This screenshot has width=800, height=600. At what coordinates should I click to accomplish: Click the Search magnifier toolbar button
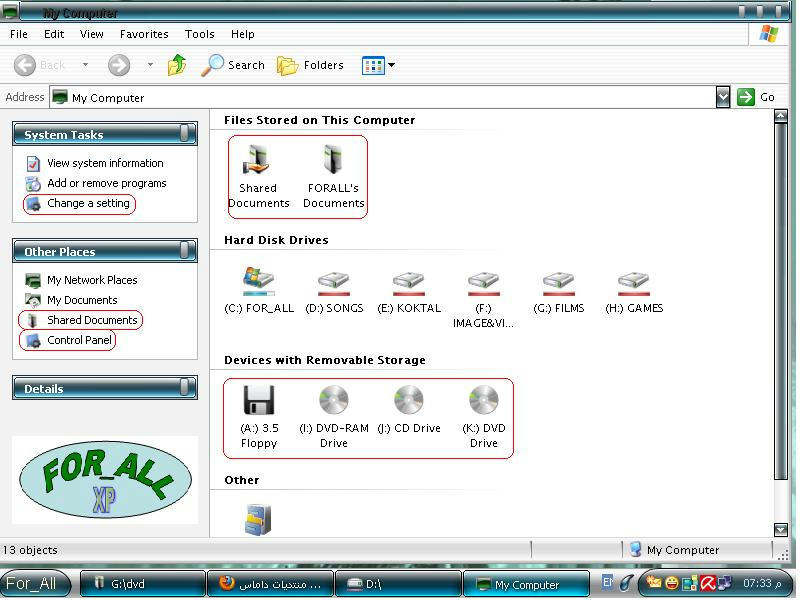point(233,65)
